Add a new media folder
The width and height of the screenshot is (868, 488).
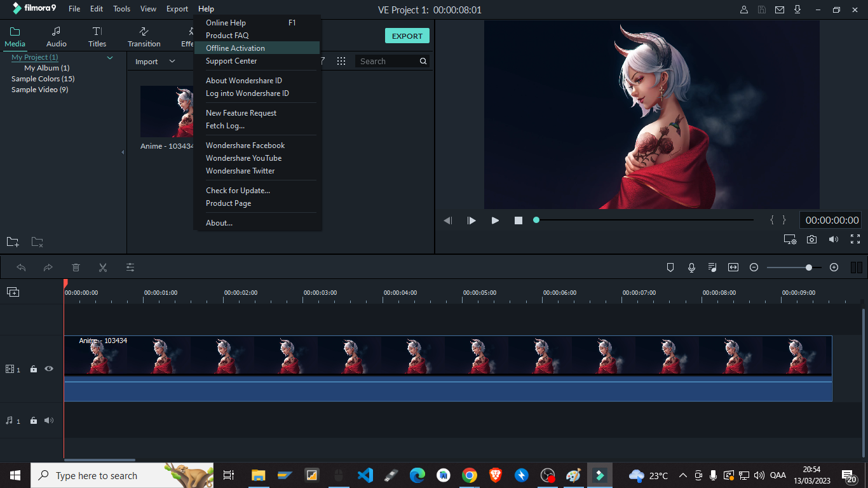point(13,242)
